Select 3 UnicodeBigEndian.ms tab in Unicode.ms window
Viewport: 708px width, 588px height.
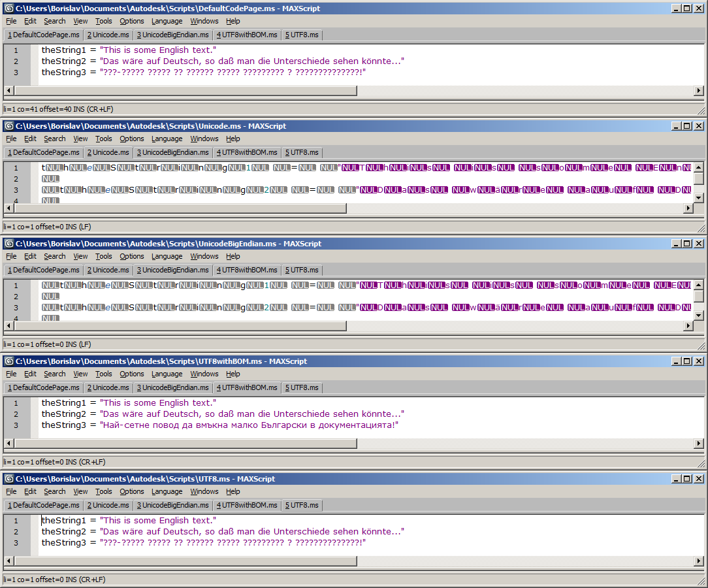click(x=173, y=153)
